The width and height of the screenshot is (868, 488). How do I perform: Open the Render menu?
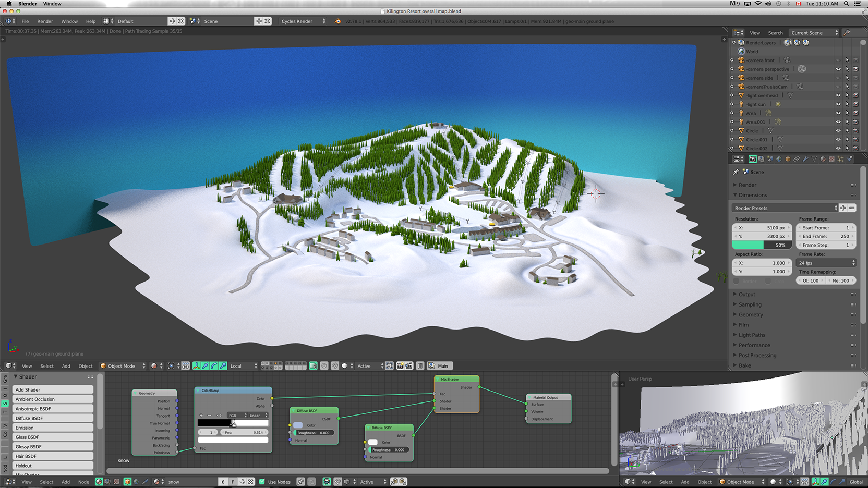coord(45,21)
